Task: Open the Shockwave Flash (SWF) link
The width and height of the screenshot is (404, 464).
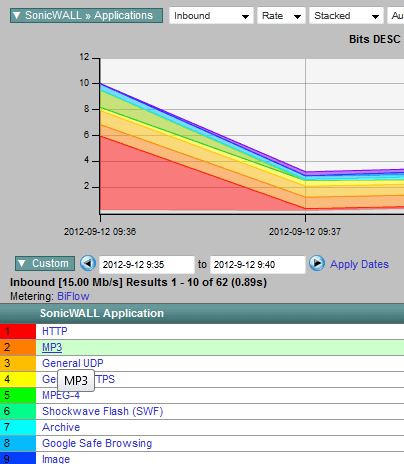Action: pyautogui.click(x=103, y=411)
